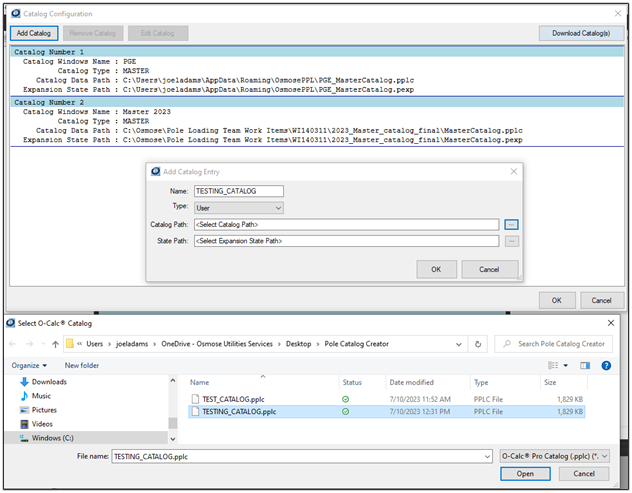Open the Music folder in sidebar
The image size is (632, 493).
pyautogui.click(x=41, y=395)
